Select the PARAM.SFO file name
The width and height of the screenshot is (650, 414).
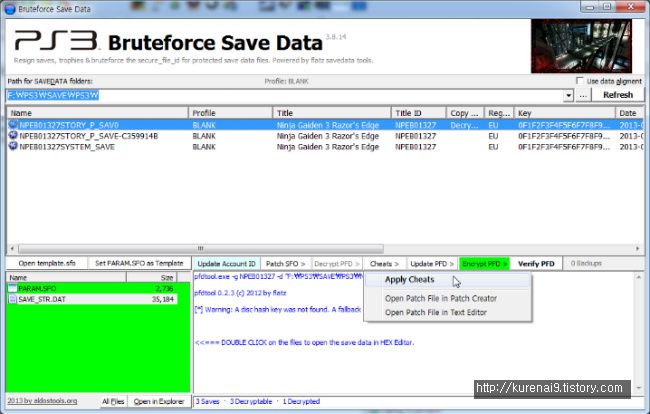point(37,288)
